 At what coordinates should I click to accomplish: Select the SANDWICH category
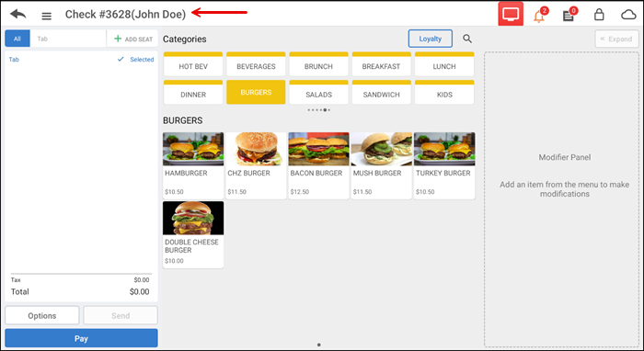381,92
